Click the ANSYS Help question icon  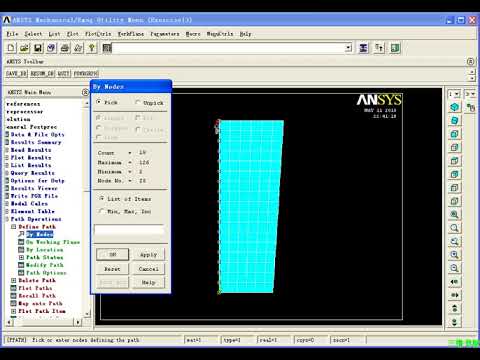[92, 48]
